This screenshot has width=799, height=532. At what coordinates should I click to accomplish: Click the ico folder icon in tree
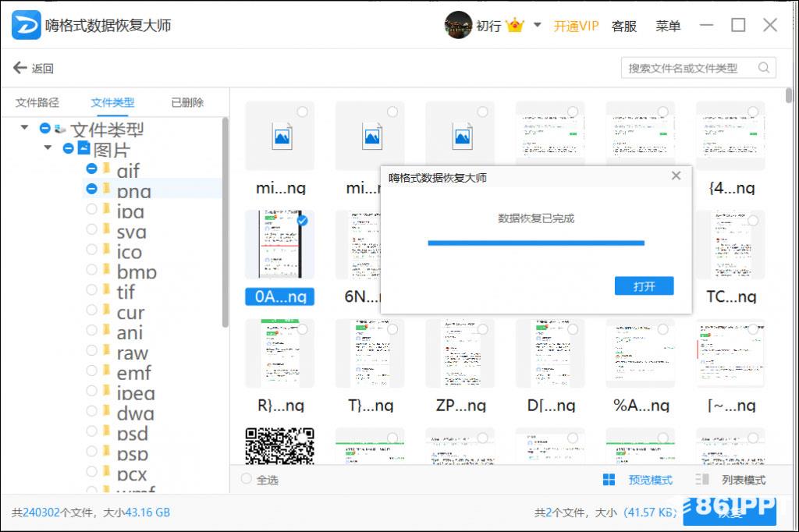[x=106, y=249]
